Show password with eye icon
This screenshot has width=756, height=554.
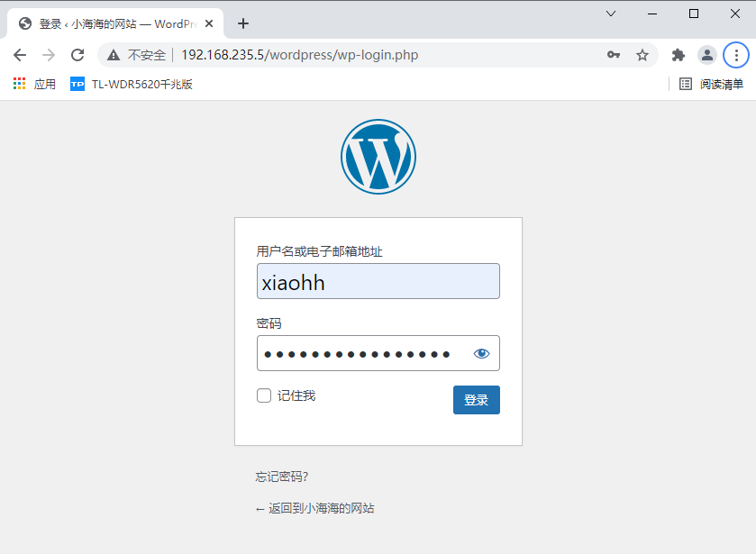[482, 354]
